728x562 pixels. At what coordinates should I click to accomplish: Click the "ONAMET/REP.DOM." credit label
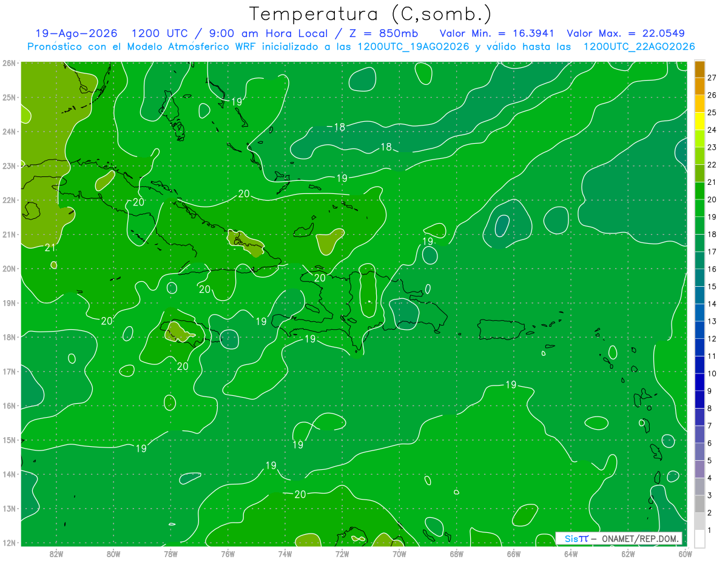640,539
